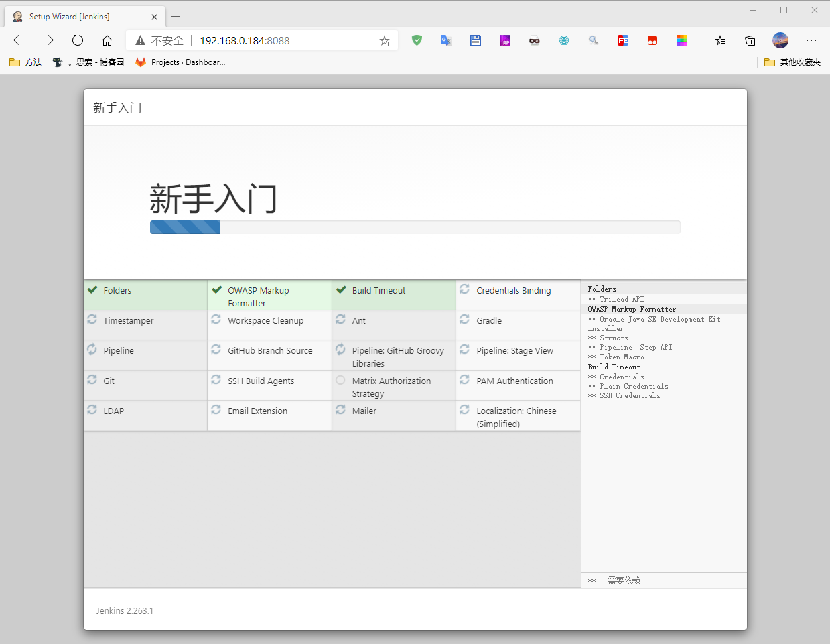Select the Setup Wizard [Jenkins] tab
This screenshot has height=644, width=830.
coord(85,17)
